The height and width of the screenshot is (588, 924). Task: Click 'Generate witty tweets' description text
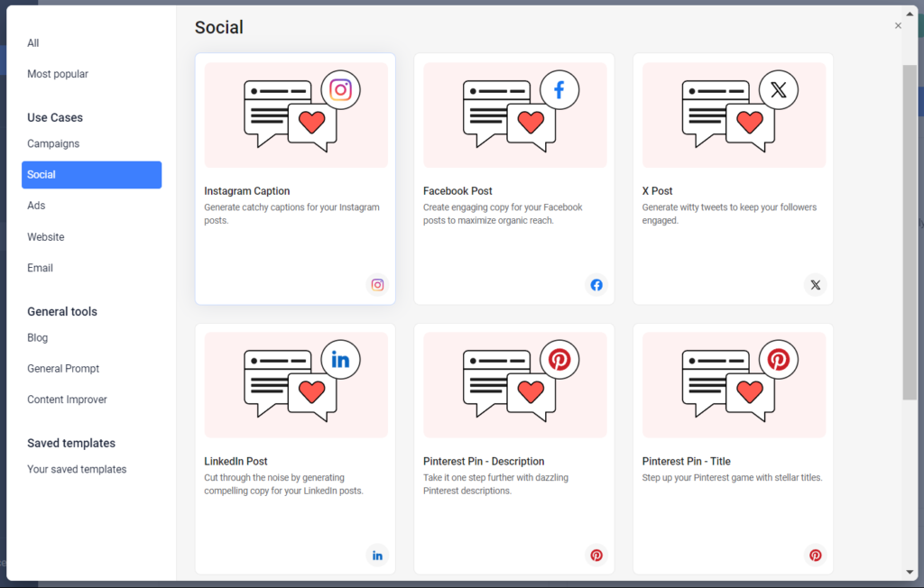coord(729,214)
